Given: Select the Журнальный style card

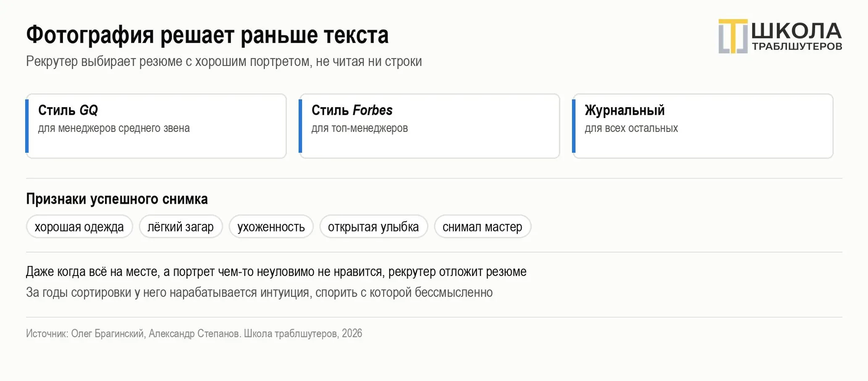Looking at the screenshot, I should [x=703, y=126].
